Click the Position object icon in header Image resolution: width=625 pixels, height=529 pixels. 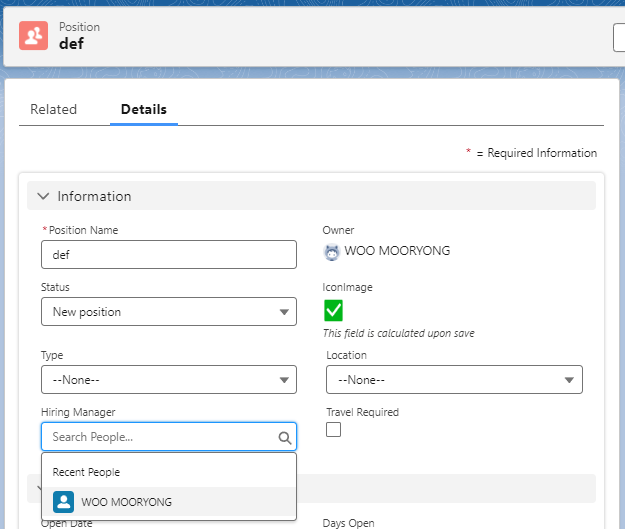[x=35, y=36]
